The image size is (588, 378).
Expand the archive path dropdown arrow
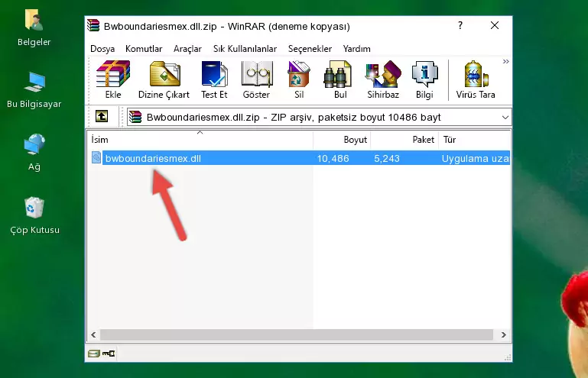pos(505,118)
